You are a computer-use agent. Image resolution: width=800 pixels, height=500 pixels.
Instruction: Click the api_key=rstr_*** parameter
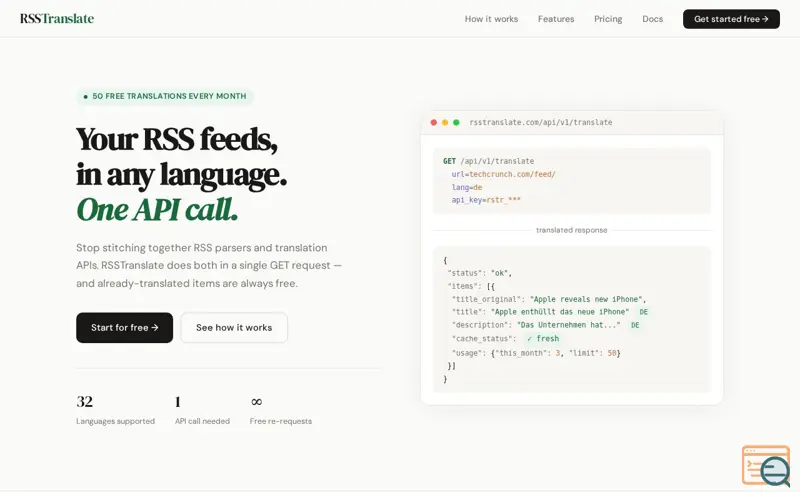tap(486, 200)
